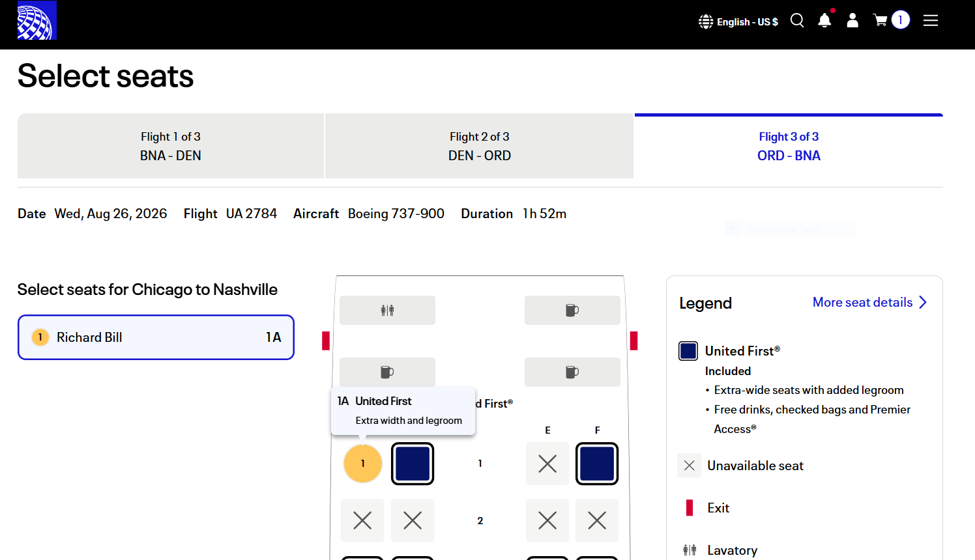Click Unavailable seat legend label
Screen dimensions: 975x560
tap(755, 466)
